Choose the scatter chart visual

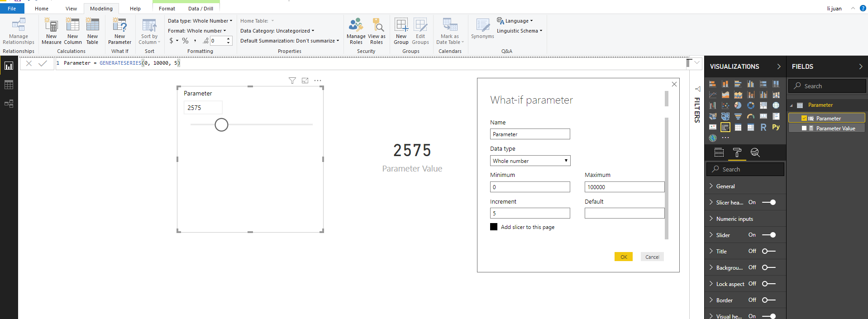coord(725,105)
